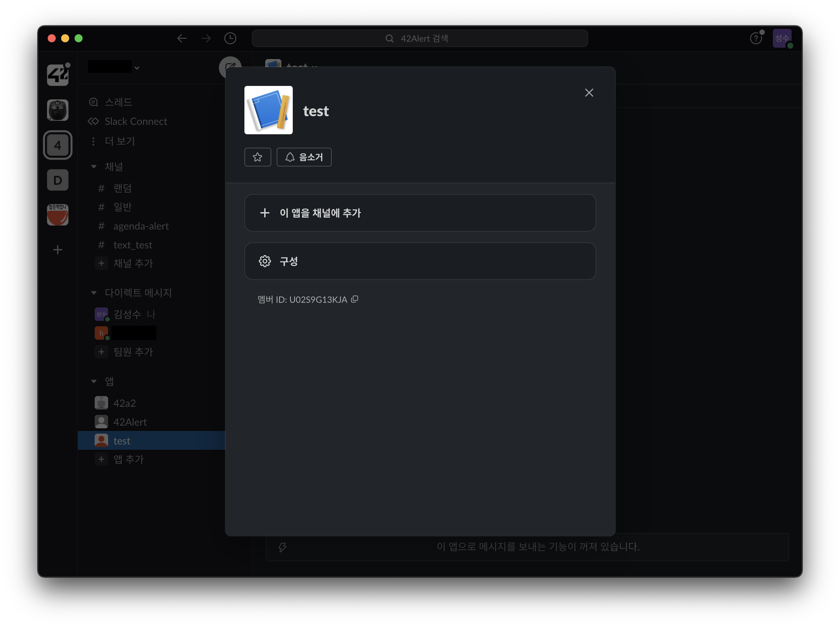Open the agenda-alert channel

pyautogui.click(x=141, y=226)
